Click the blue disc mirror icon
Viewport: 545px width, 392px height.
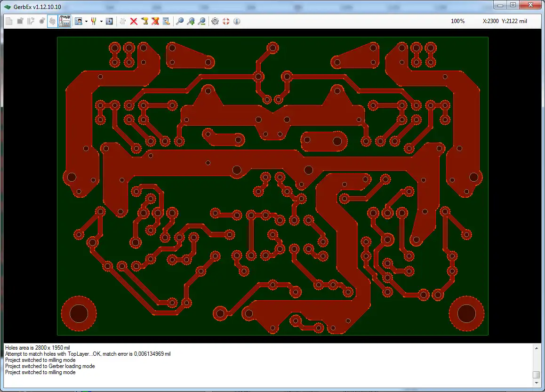coord(109,21)
